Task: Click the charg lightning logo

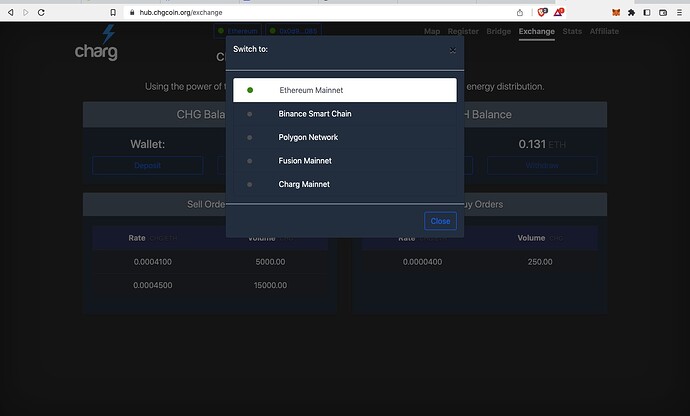Action: pyautogui.click(x=96, y=43)
